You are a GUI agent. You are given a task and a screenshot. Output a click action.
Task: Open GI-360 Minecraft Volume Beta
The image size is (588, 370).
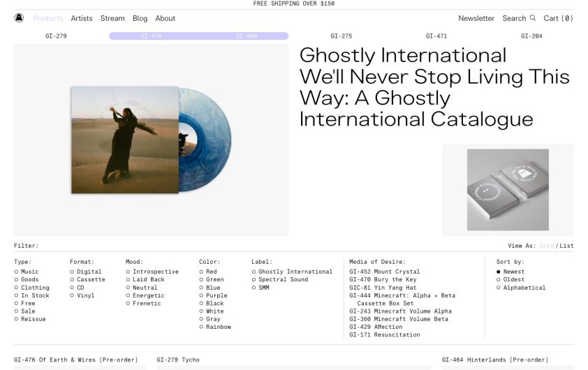(399, 319)
